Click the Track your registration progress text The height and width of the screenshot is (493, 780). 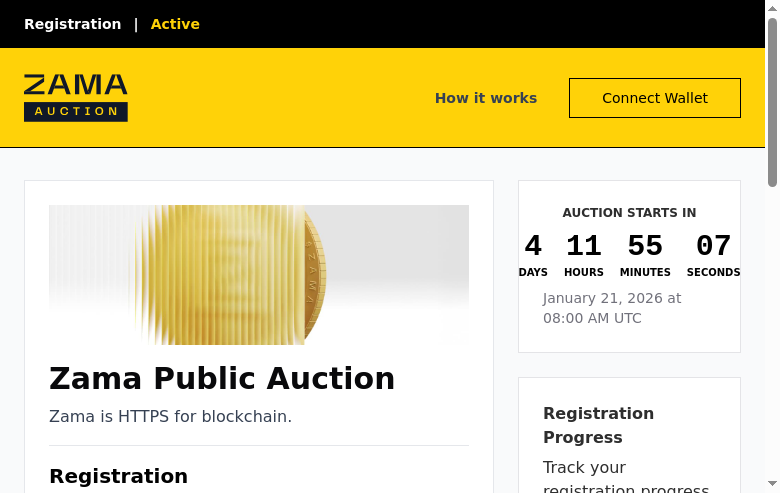[x=626, y=478]
